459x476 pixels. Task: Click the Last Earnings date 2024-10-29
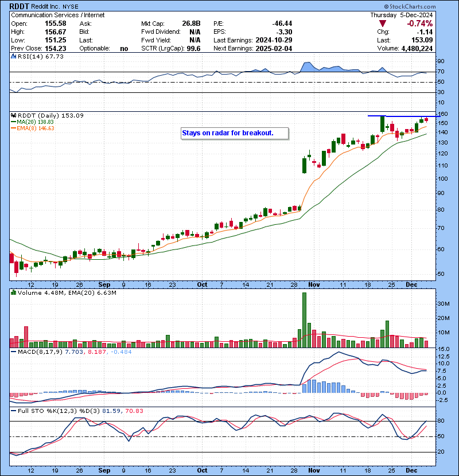click(274, 40)
